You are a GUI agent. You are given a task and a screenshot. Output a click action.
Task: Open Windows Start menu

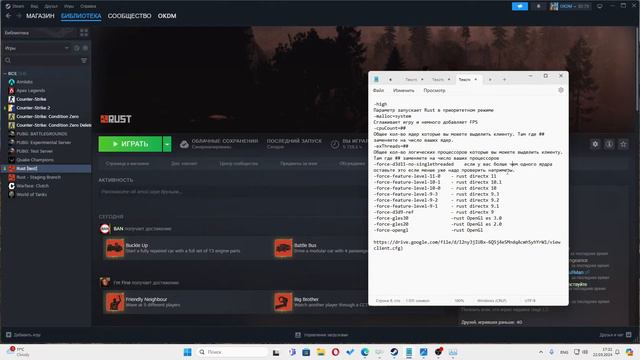(x=187, y=352)
